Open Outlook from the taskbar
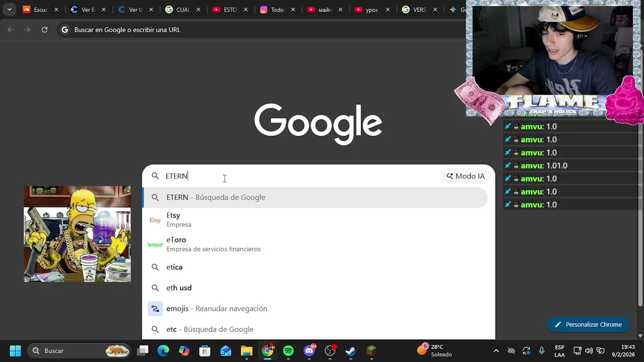The height and width of the screenshot is (362, 644). click(225, 350)
